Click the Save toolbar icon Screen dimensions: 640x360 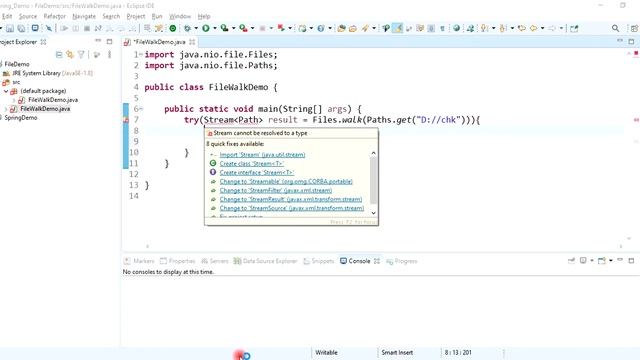[10, 28]
